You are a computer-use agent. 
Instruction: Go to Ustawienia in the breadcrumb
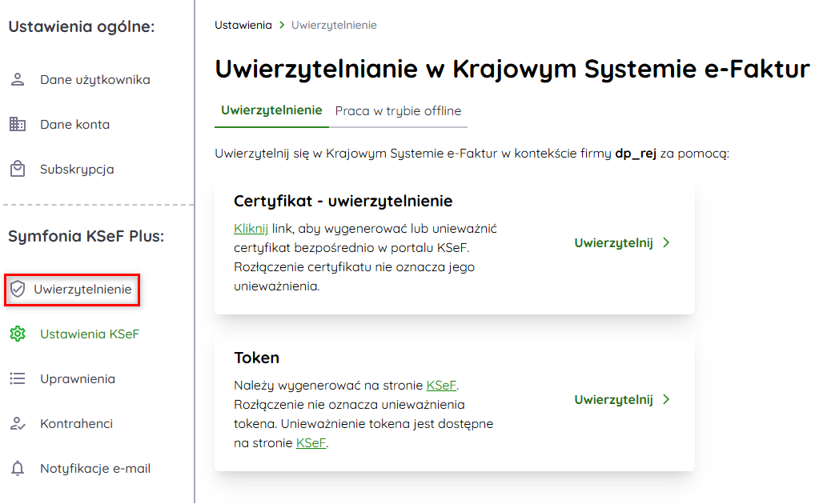[243, 26]
